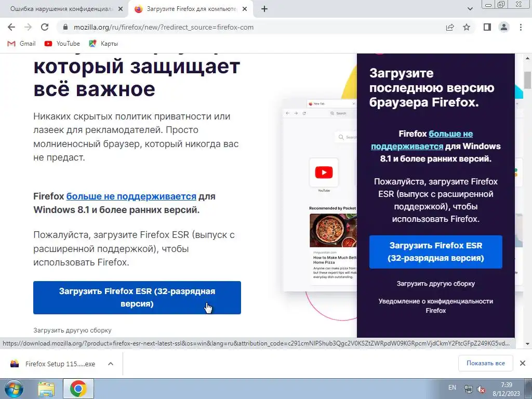
Task: Click the muted volume tray icon
Action: pos(481,389)
